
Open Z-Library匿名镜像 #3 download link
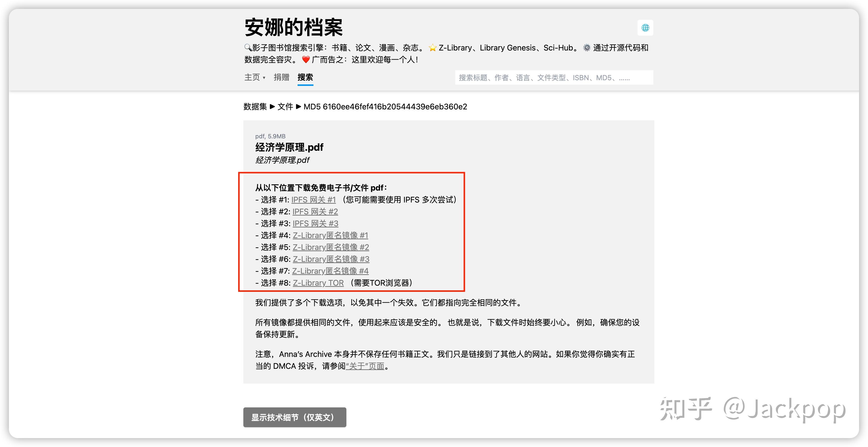(x=331, y=259)
